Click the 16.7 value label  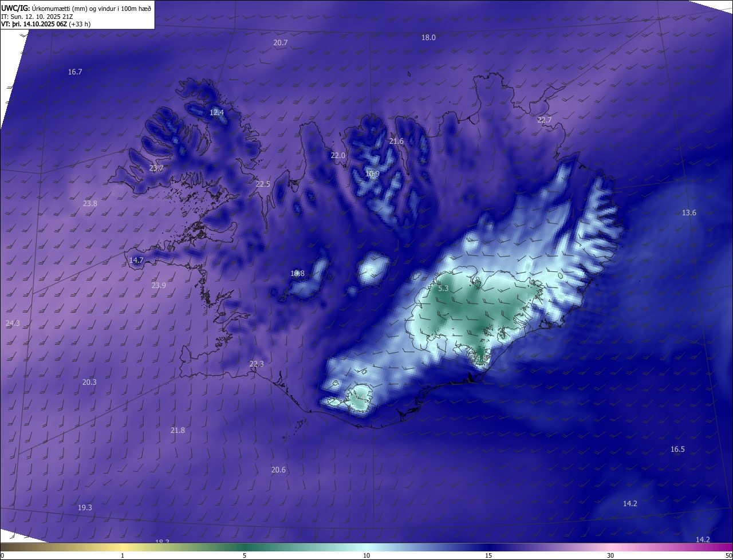click(x=75, y=72)
